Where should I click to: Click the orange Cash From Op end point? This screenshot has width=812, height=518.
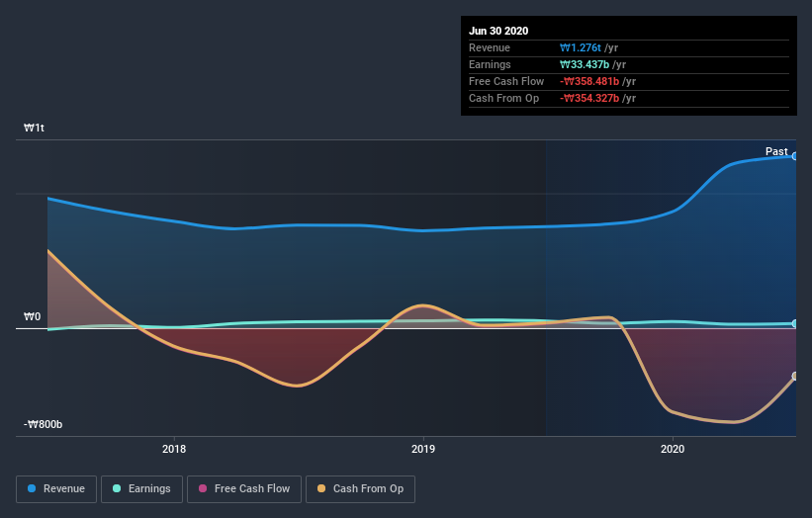[795, 377]
